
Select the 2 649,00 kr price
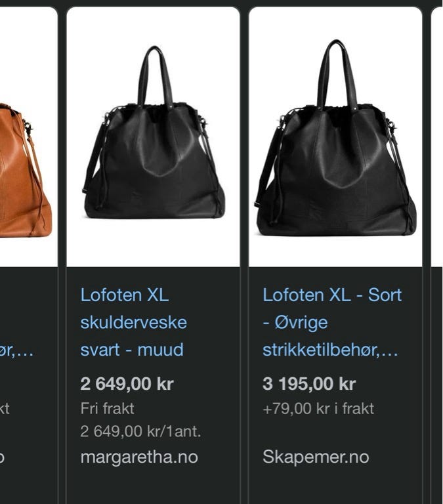click(x=127, y=383)
